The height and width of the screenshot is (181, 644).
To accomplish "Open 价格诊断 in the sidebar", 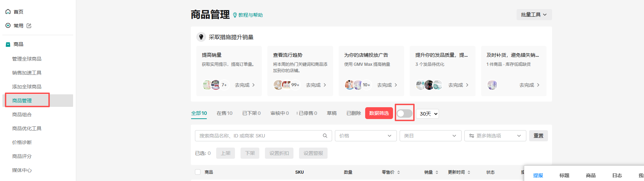I will (22, 142).
